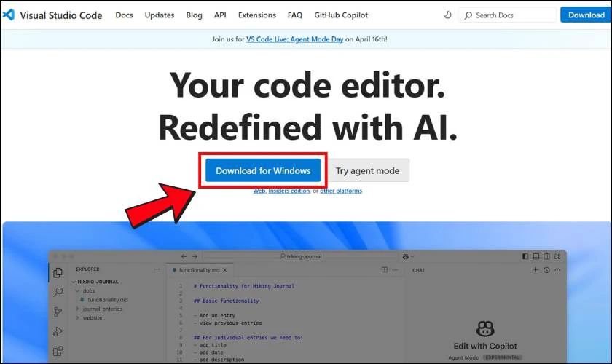Click the Visual Studio Code title text
Viewport: 612px width, 364px height.
tap(61, 15)
